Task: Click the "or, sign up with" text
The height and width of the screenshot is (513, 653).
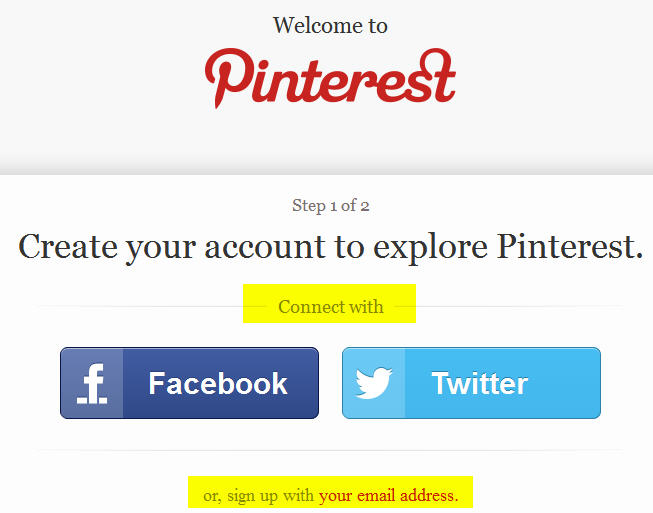Action: (259, 495)
